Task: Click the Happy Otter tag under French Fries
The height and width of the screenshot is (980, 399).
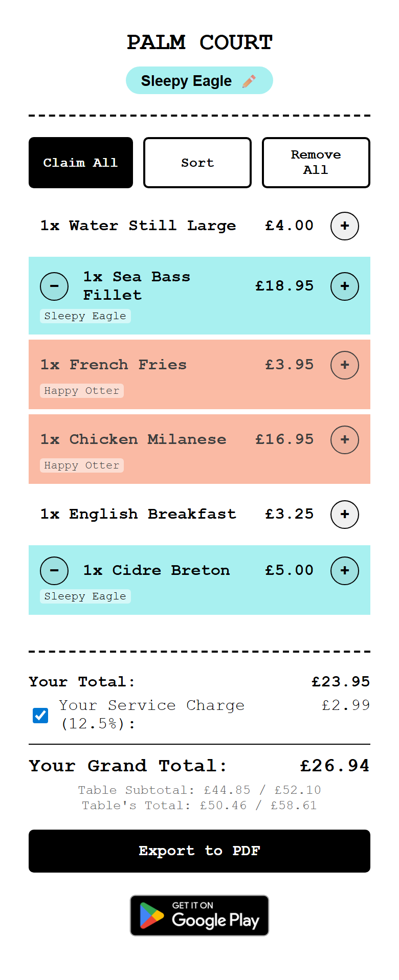Action: pos(82,391)
